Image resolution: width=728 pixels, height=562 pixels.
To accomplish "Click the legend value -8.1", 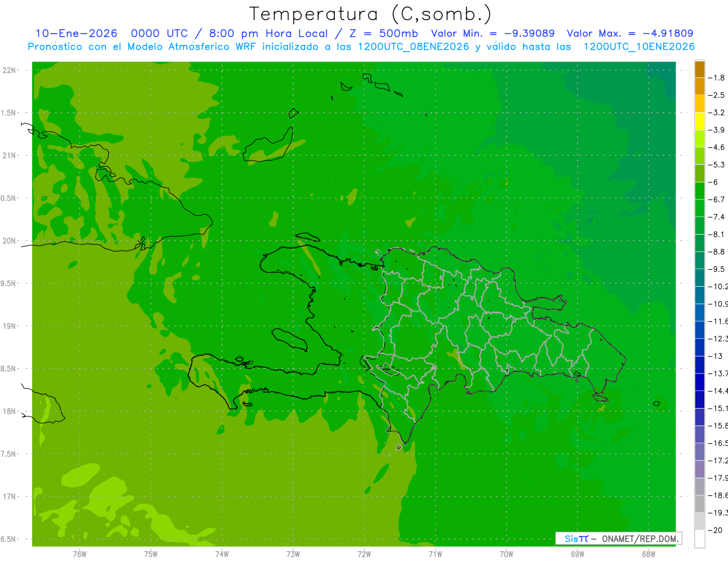I will click(x=718, y=234).
